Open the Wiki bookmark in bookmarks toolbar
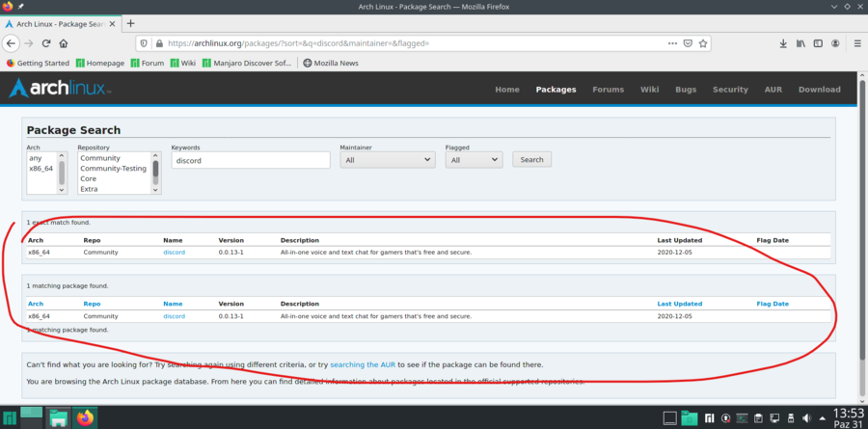868x429 pixels. [183, 63]
